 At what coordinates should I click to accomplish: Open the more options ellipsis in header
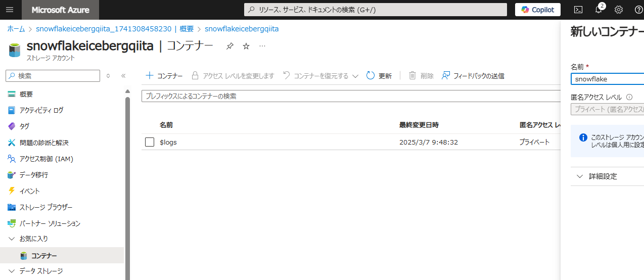coord(262,46)
